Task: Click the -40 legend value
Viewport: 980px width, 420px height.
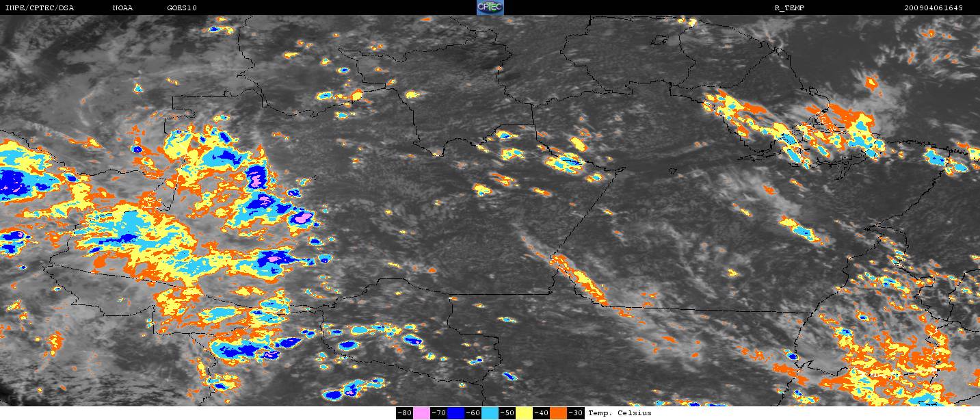Action: tap(542, 413)
